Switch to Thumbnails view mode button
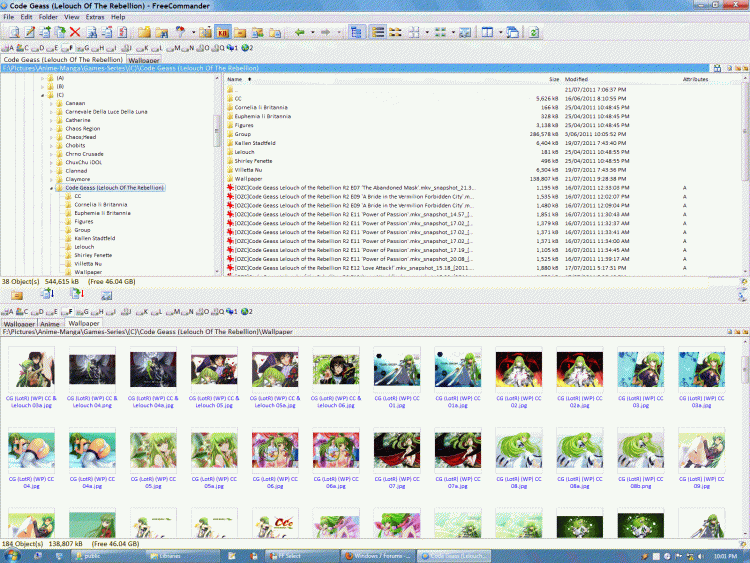 click(x=441, y=32)
